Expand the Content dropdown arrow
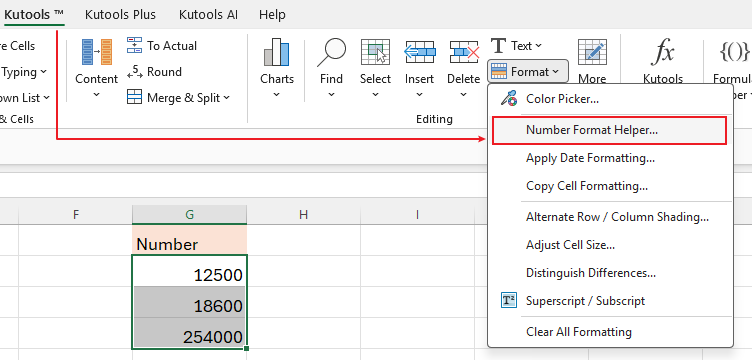This screenshot has height=360, width=752. [96, 94]
